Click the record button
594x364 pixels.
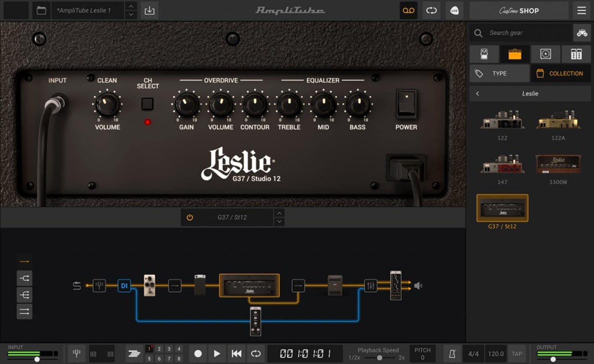(198, 354)
